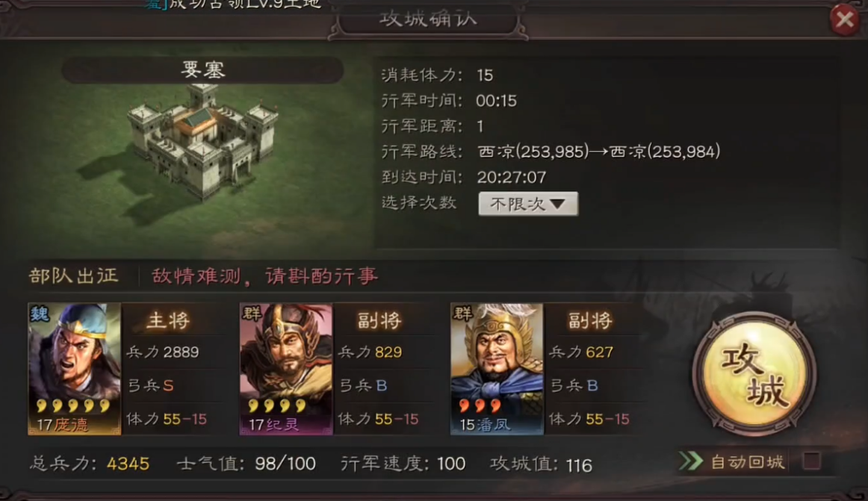Tick the 自动回城 auto-return checkbox

point(811,461)
